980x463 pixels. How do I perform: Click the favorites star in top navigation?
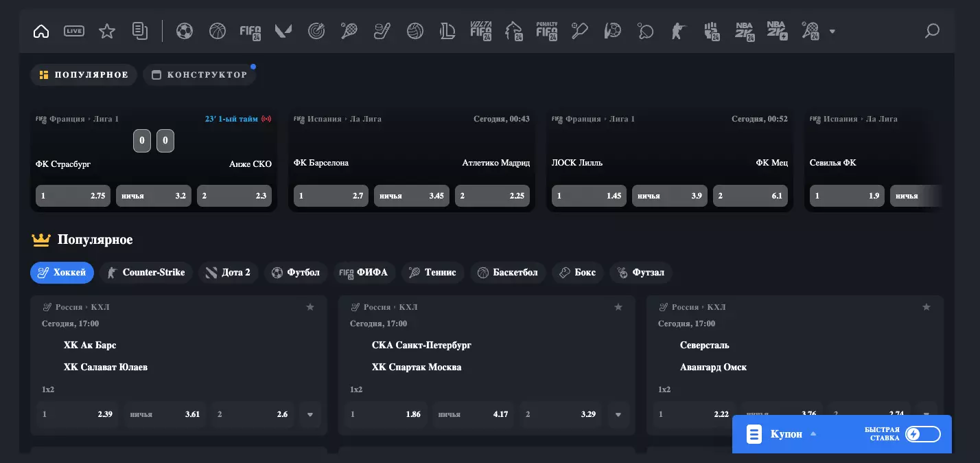coord(107,31)
